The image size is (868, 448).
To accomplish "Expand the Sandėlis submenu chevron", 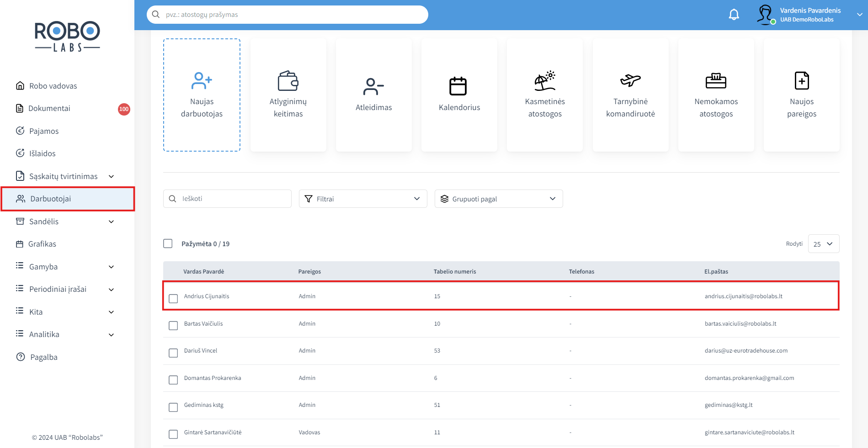I will pos(111,221).
